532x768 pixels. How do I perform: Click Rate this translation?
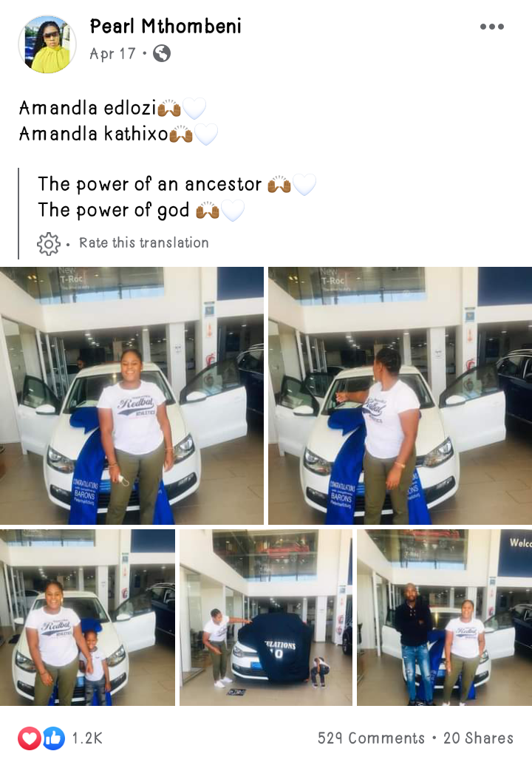(x=144, y=243)
